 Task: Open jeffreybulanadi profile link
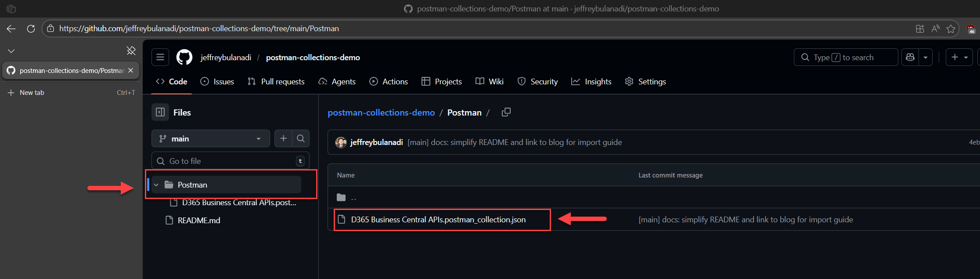[x=226, y=58]
